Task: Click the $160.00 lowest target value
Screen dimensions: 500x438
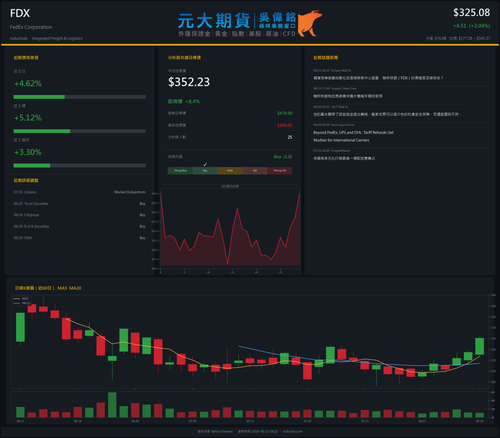Action: tap(285, 125)
